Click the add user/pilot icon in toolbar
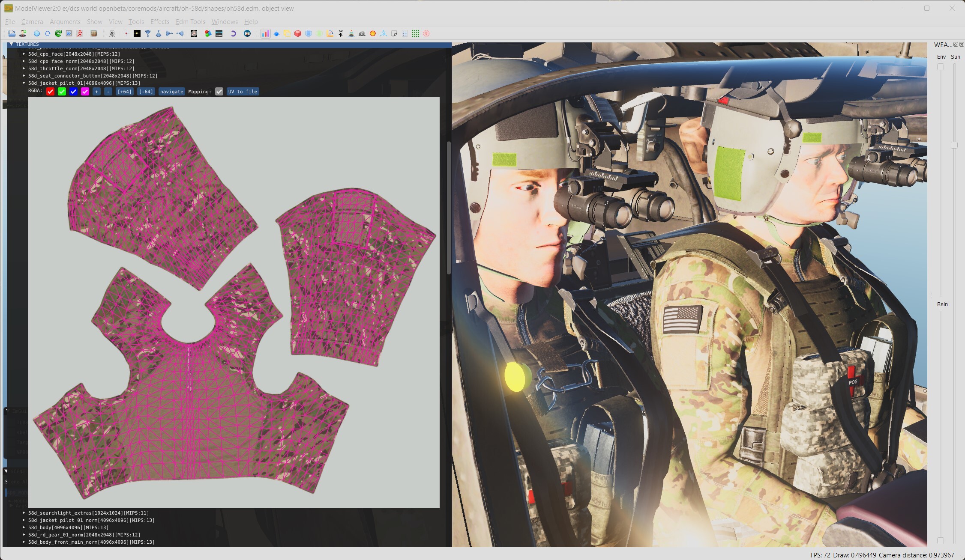 pyautogui.click(x=23, y=33)
